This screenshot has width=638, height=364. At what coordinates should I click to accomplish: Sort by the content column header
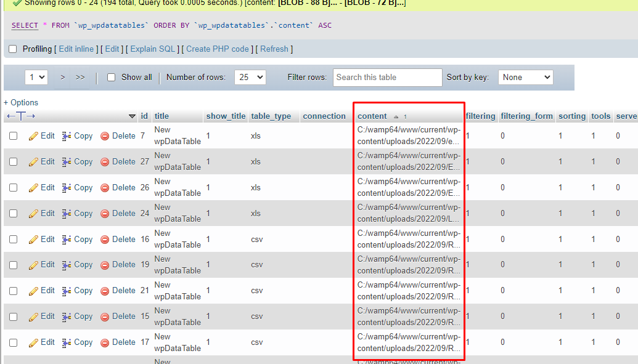click(x=372, y=116)
